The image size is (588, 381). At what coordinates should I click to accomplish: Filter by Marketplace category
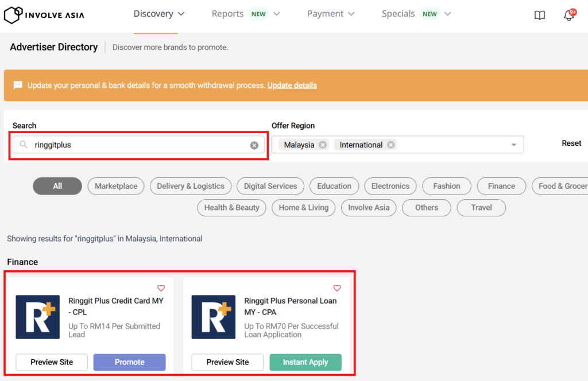point(116,186)
